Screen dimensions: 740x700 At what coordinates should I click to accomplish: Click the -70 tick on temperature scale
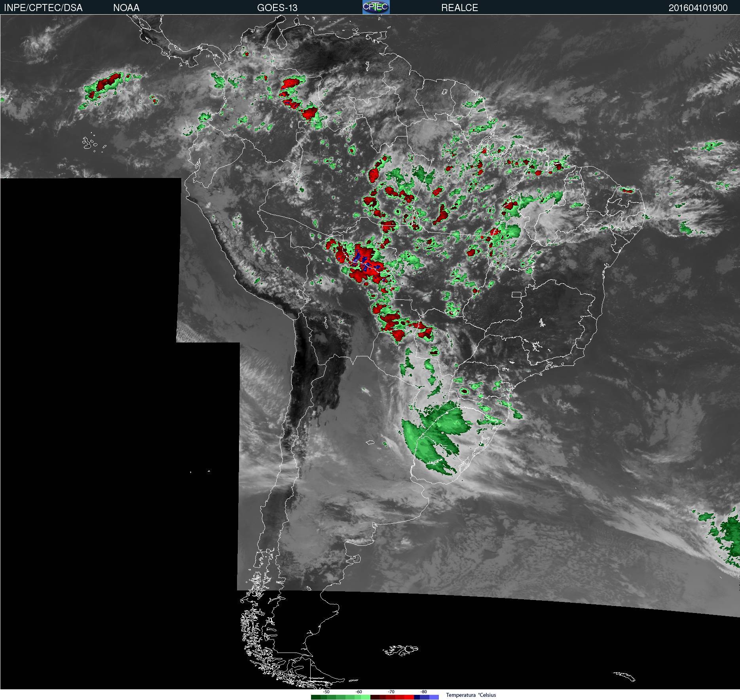point(391,692)
